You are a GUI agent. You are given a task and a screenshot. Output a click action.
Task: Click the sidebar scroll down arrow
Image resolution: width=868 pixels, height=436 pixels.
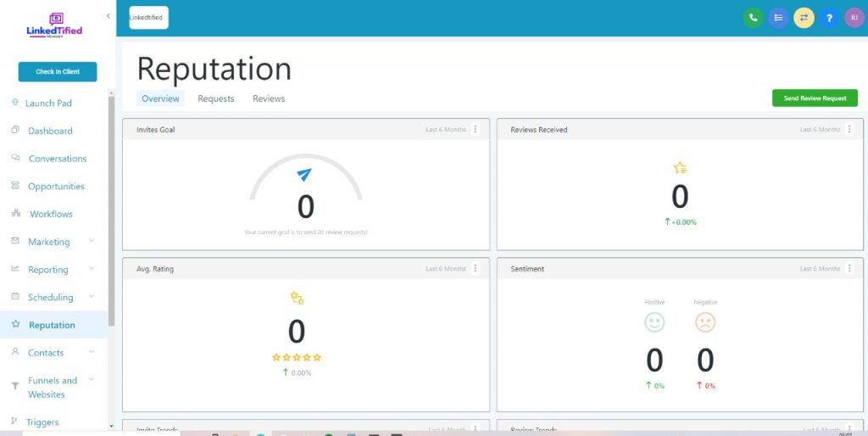pyautogui.click(x=111, y=426)
